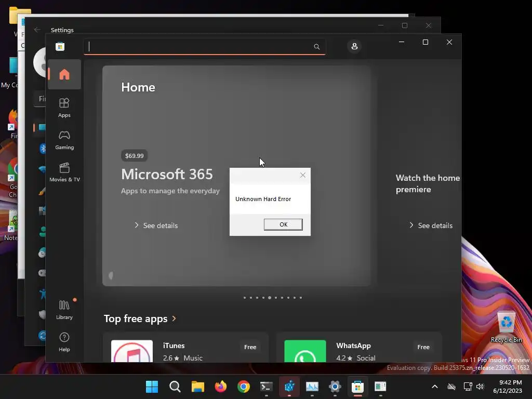Click Free button for iTunes
This screenshot has height=399, width=532.
coord(250,347)
